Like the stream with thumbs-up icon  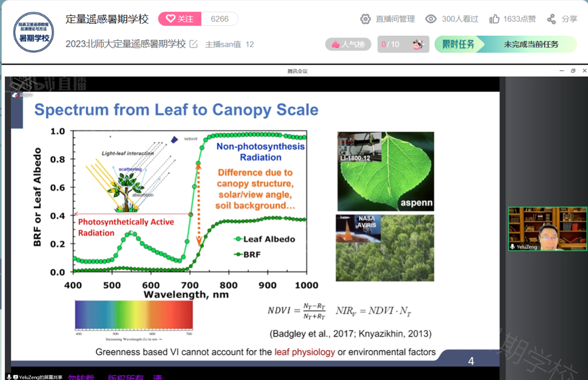(494, 19)
